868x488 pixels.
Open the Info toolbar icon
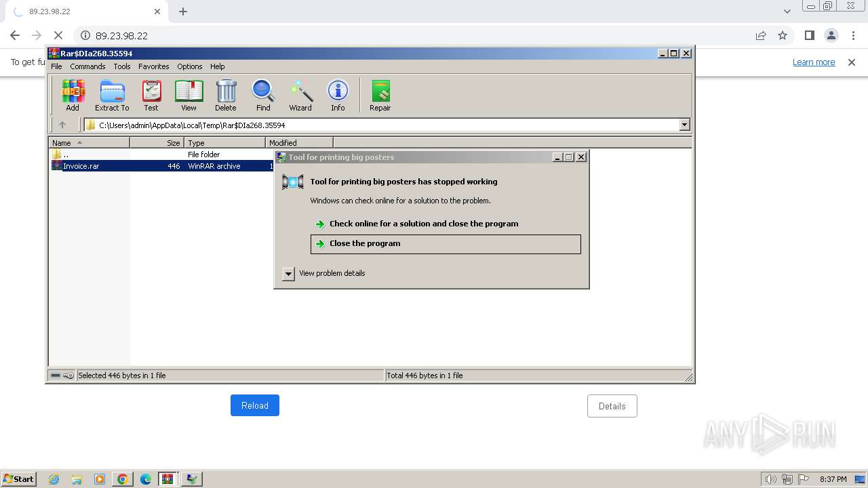(338, 95)
